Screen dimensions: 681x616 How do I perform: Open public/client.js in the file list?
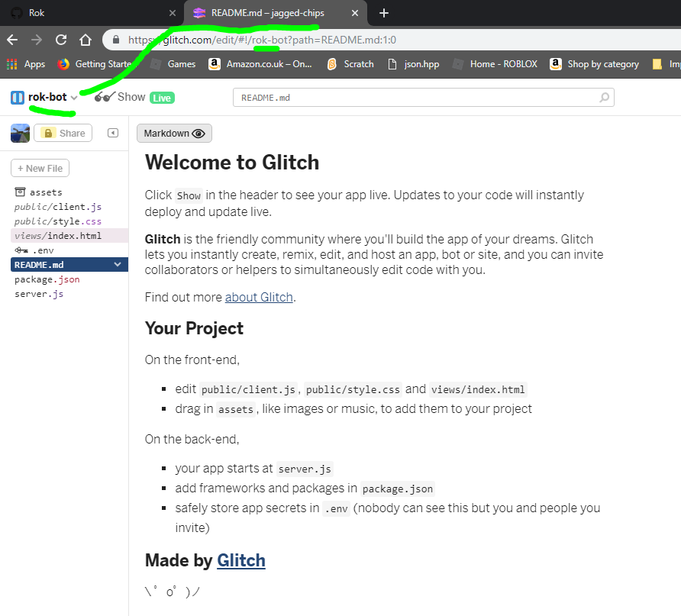(x=58, y=207)
